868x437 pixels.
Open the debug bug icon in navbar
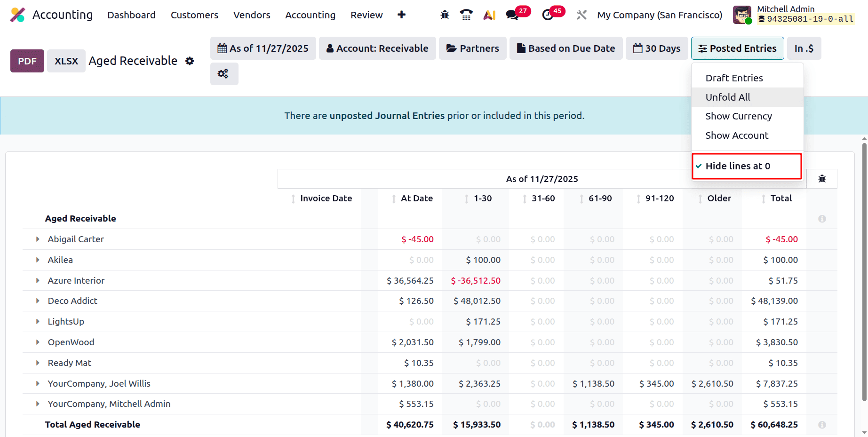pos(445,15)
